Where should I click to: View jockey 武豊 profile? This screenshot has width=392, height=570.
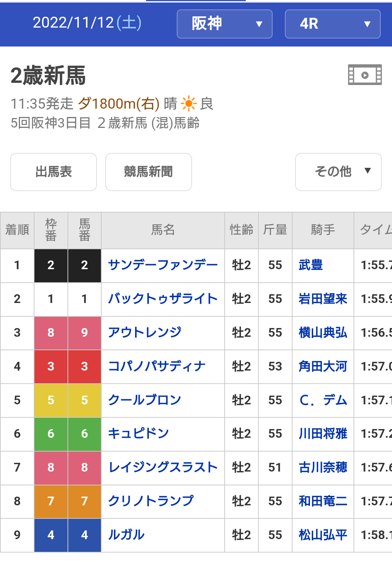click(311, 265)
